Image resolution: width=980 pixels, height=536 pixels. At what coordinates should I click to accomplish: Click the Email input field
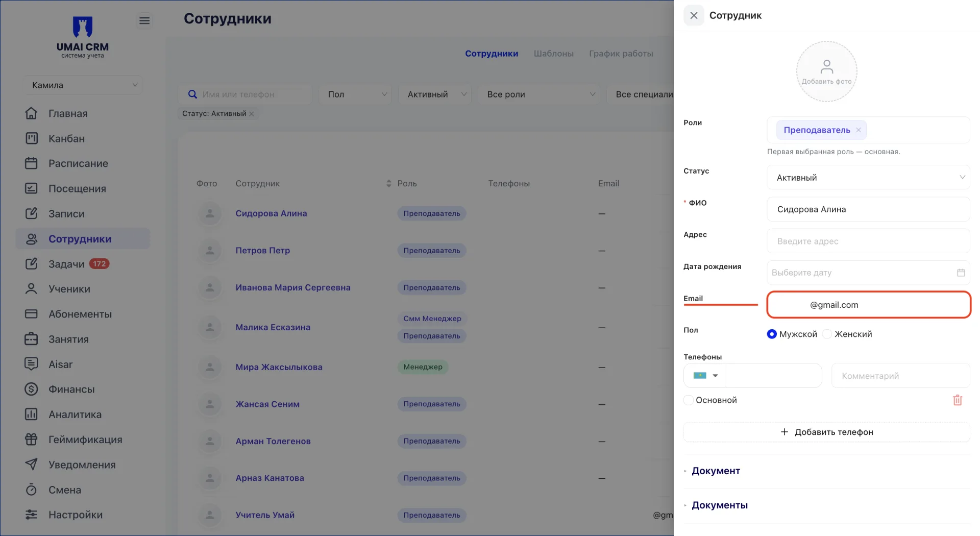pyautogui.click(x=868, y=305)
